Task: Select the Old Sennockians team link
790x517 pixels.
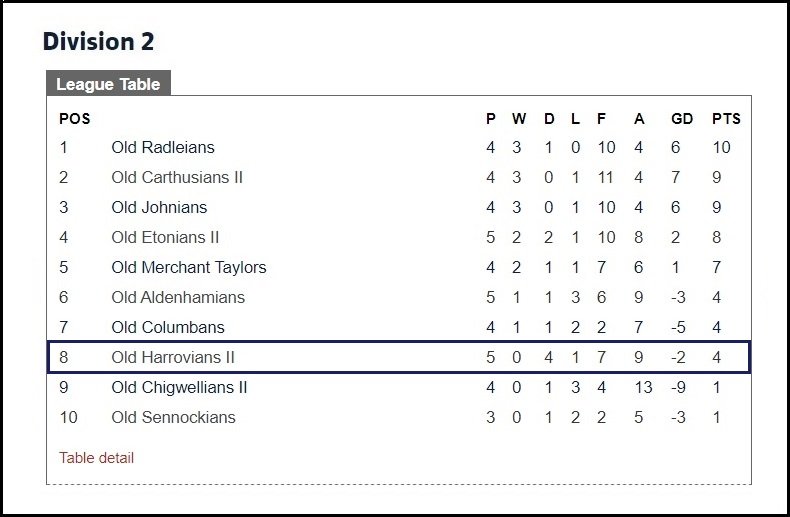Action: [173, 417]
